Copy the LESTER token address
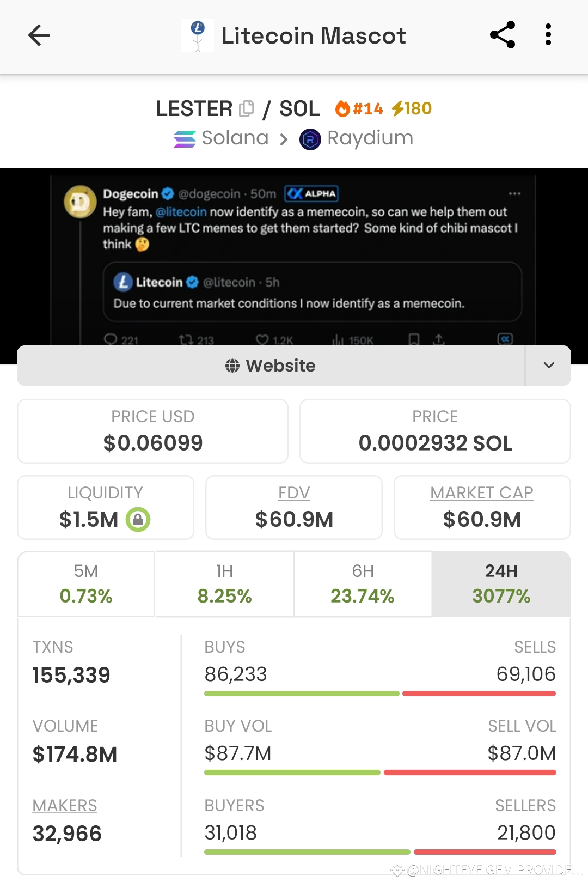This screenshot has width=588, height=882. [x=246, y=107]
